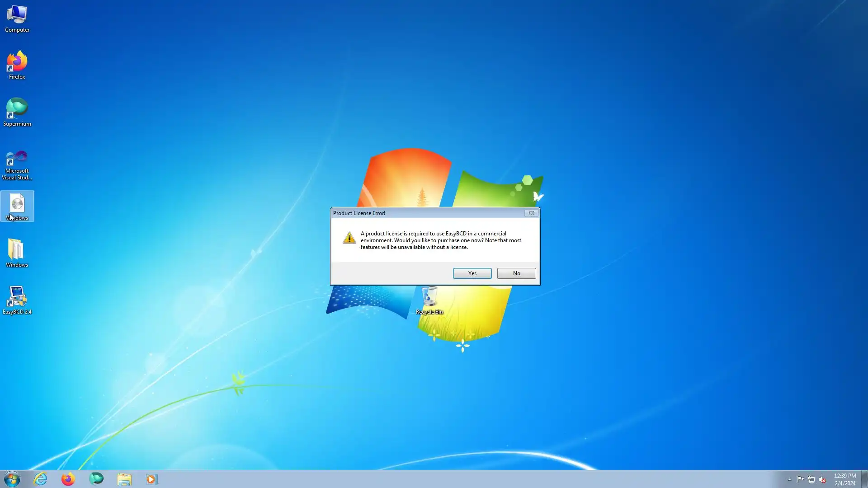Open Supermium from the taskbar
Screen dimensions: 868x488
96,479
